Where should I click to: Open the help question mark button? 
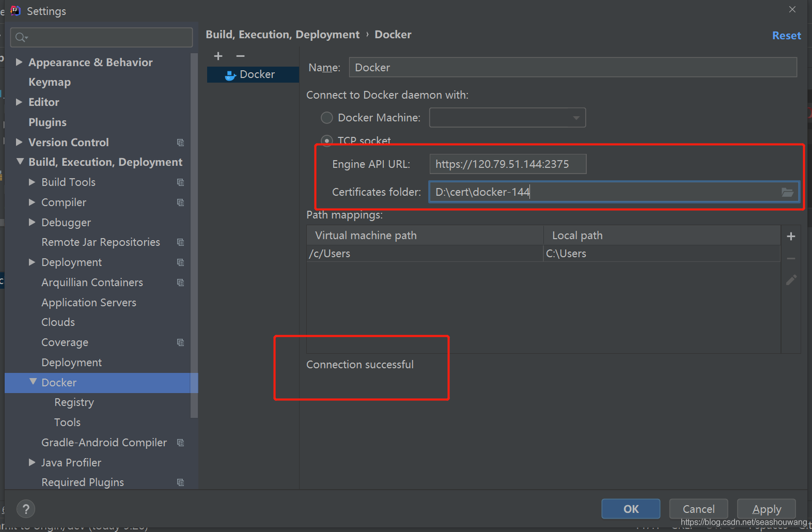tap(26, 509)
